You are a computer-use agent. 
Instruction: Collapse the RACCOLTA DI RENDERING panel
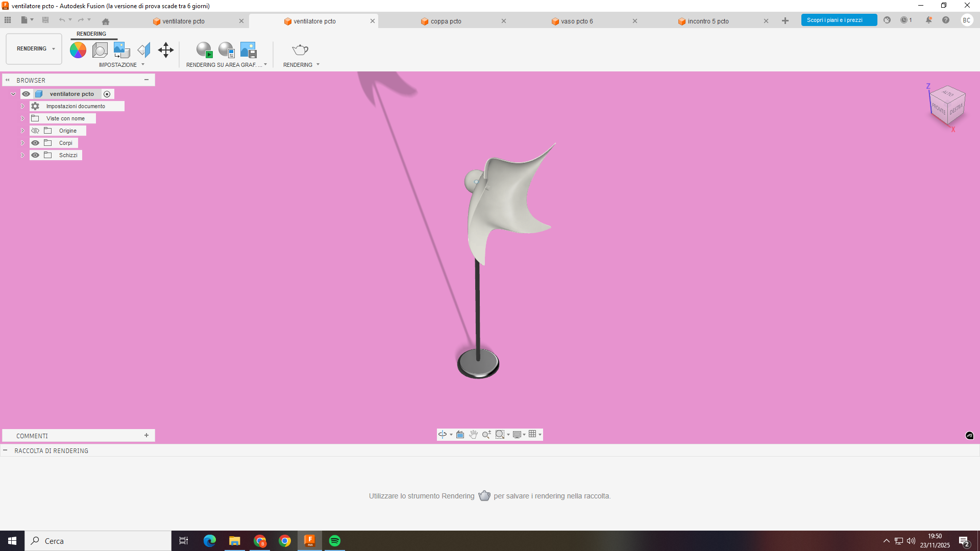5,450
